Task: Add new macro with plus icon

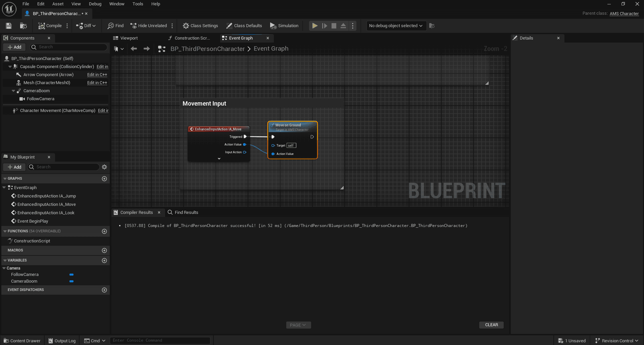Action: [x=104, y=250]
